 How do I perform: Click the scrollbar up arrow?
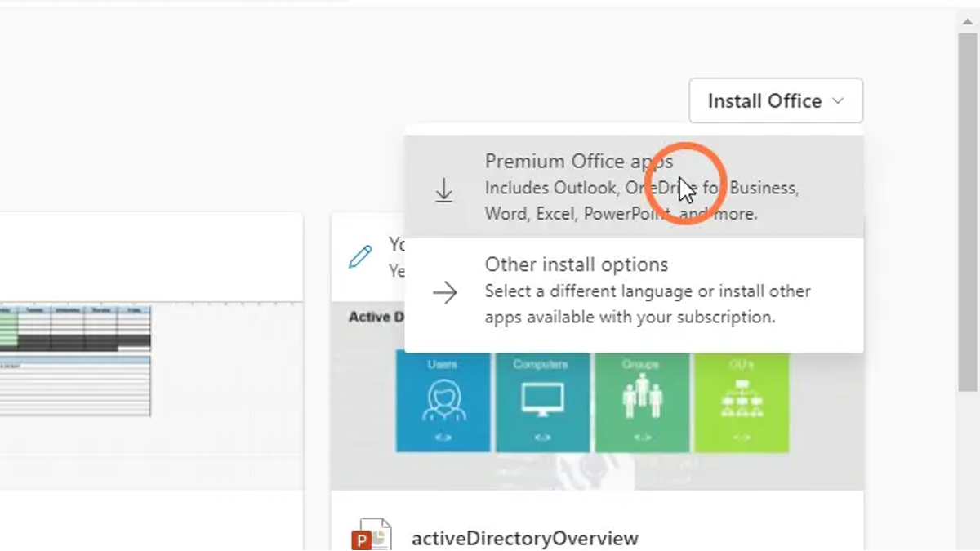pyautogui.click(x=968, y=22)
